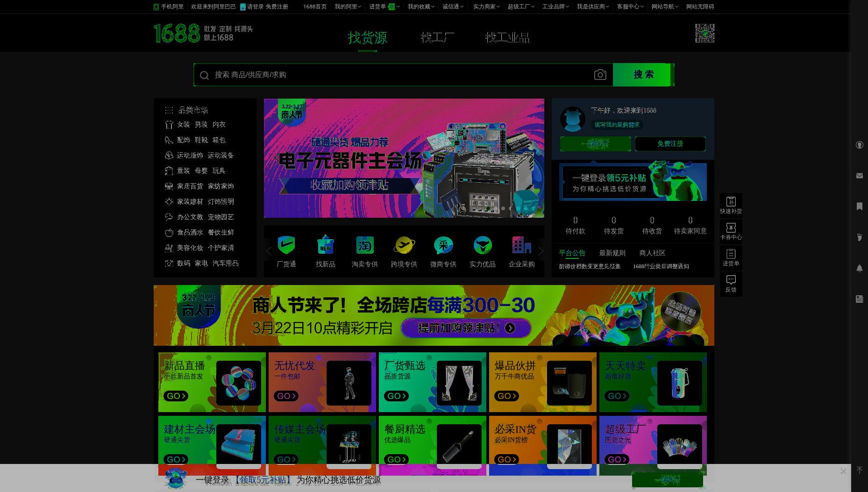This screenshot has height=492, width=868.
Task: Click the 搜索 search button
Action: click(x=643, y=75)
